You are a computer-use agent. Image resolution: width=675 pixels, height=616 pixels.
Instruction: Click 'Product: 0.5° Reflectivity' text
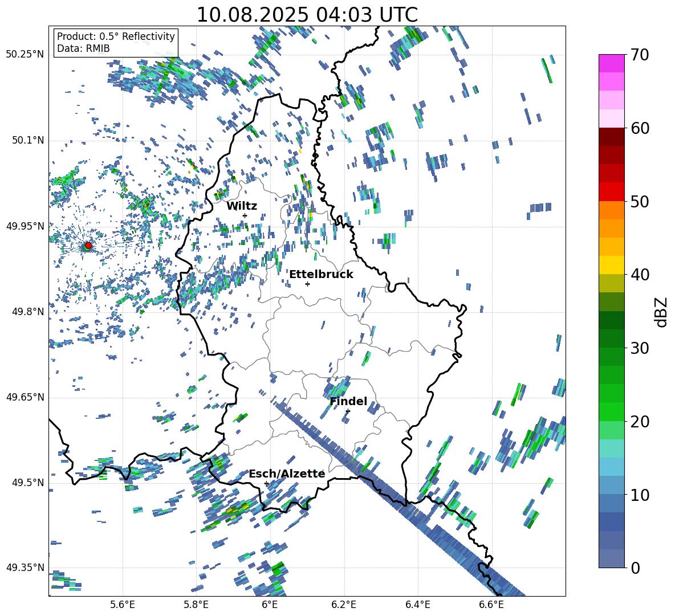pos(116,36)
